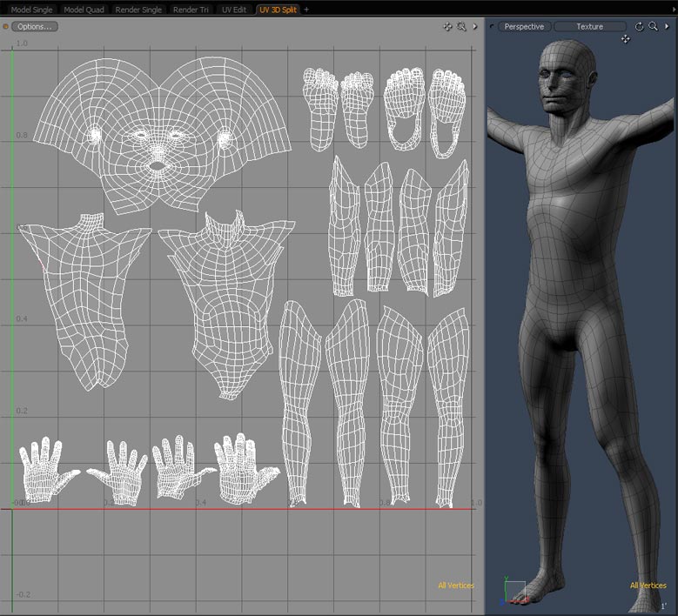This screenshot has width=678, height=616.
Task: Select the front torso UV island with neck
Action: pyautogui.click(x=227, y=305)
